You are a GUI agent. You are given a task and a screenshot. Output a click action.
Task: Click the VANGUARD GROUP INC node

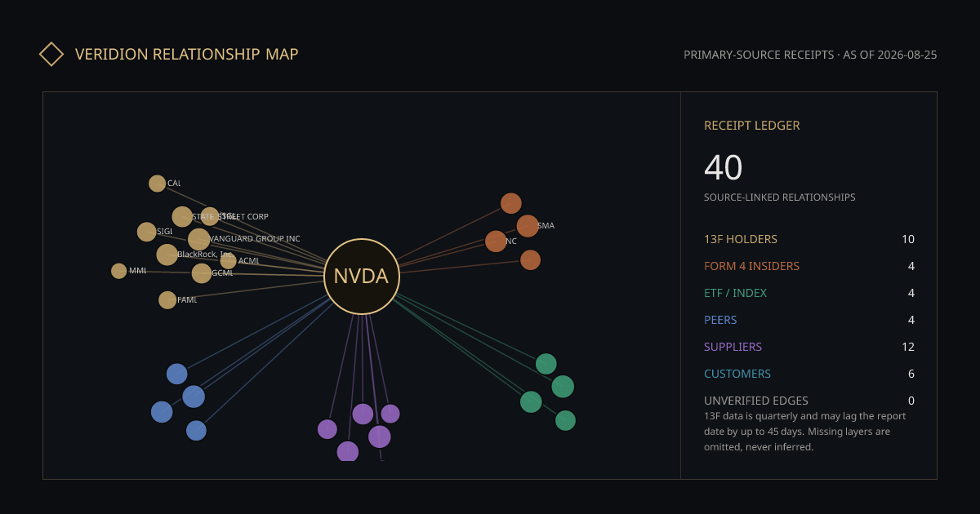tap(199, 239)
